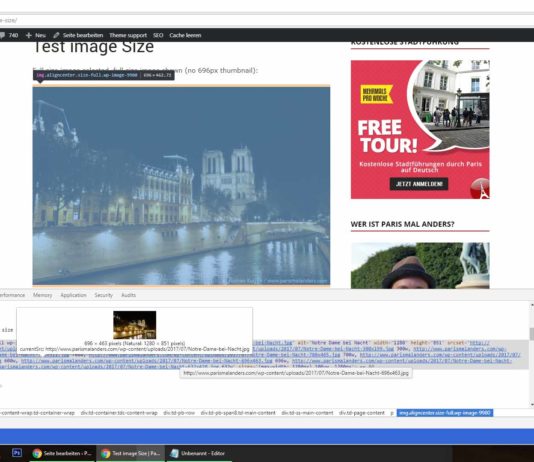The height and width of the screenshot is (462, 534).
Task: Click the man with hat photo
Action: 420,266
